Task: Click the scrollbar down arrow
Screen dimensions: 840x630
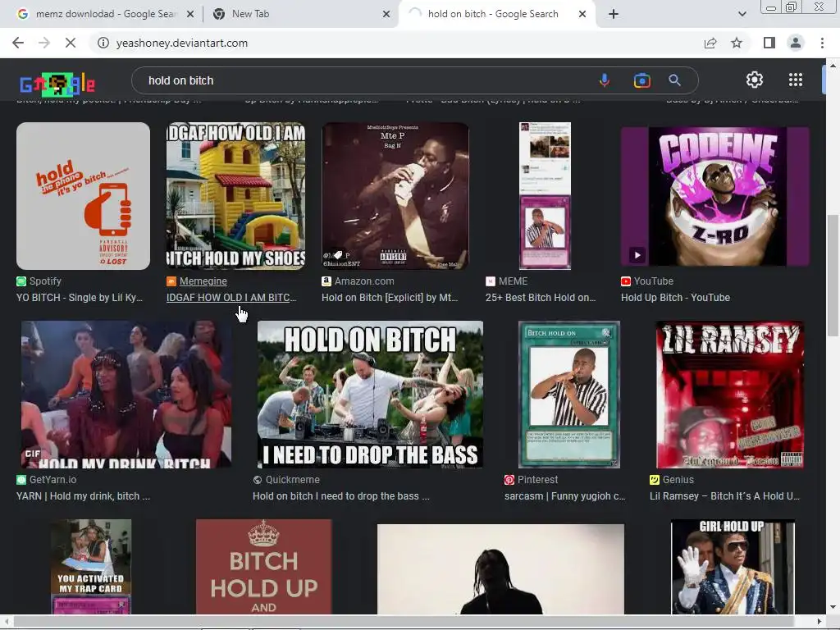Action: tap(833, 608)
